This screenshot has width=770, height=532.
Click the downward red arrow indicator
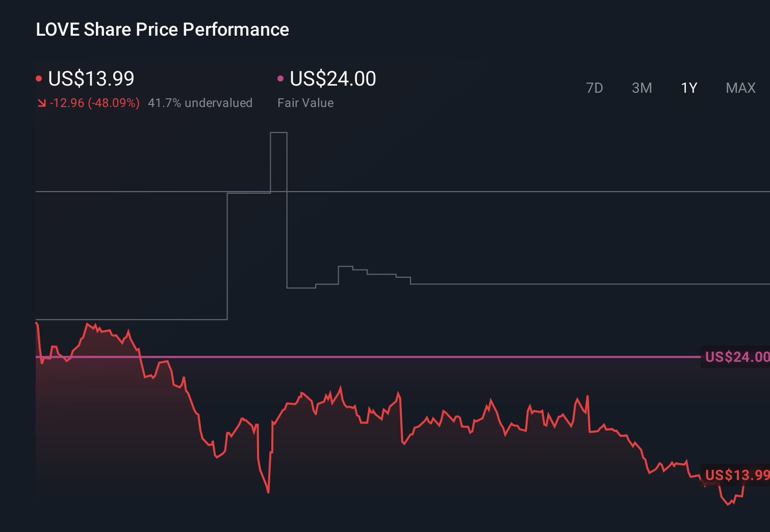coord(42,103)
